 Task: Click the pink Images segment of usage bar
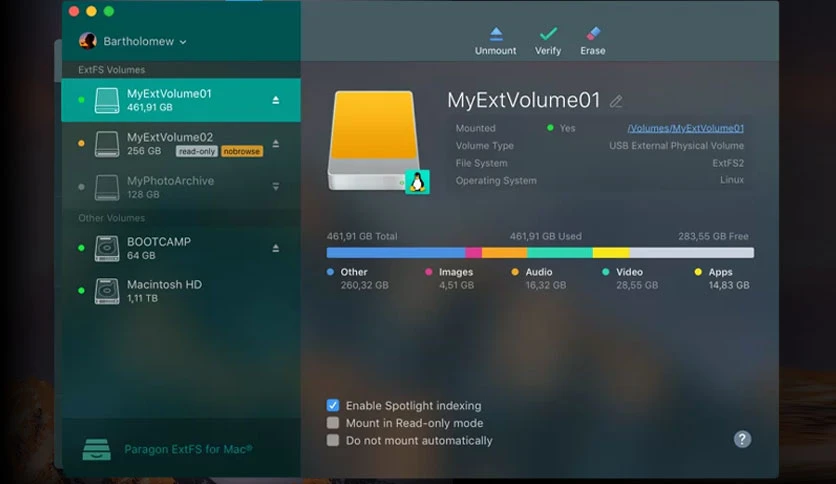pos(473,253)
